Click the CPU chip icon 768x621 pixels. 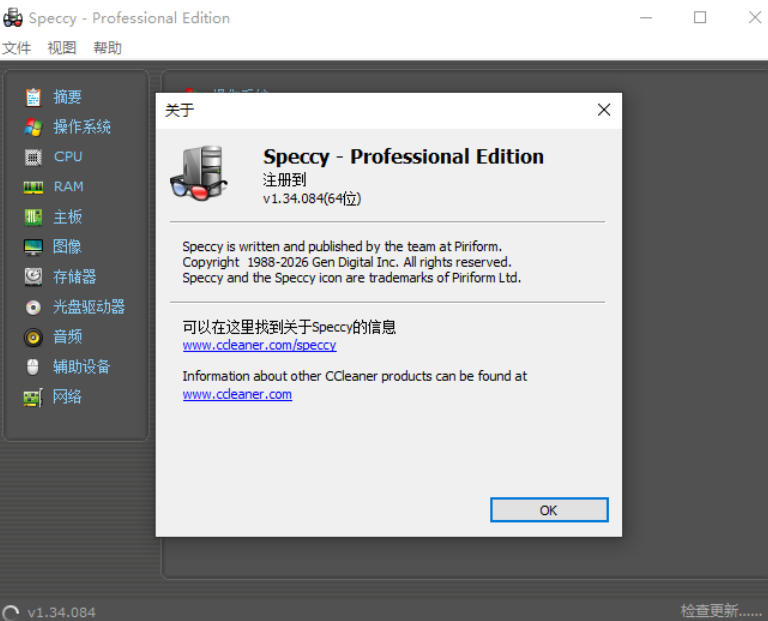click(x=33, y=157)
